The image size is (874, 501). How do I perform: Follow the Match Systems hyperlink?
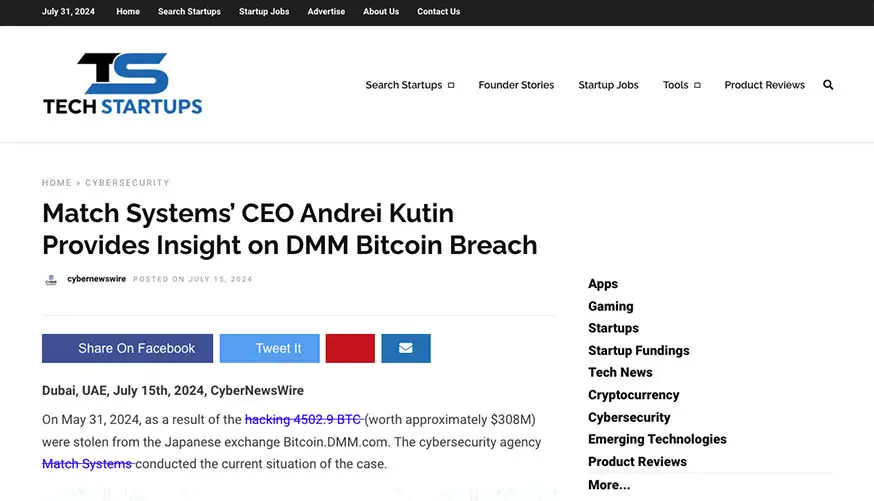click(87, 464)
